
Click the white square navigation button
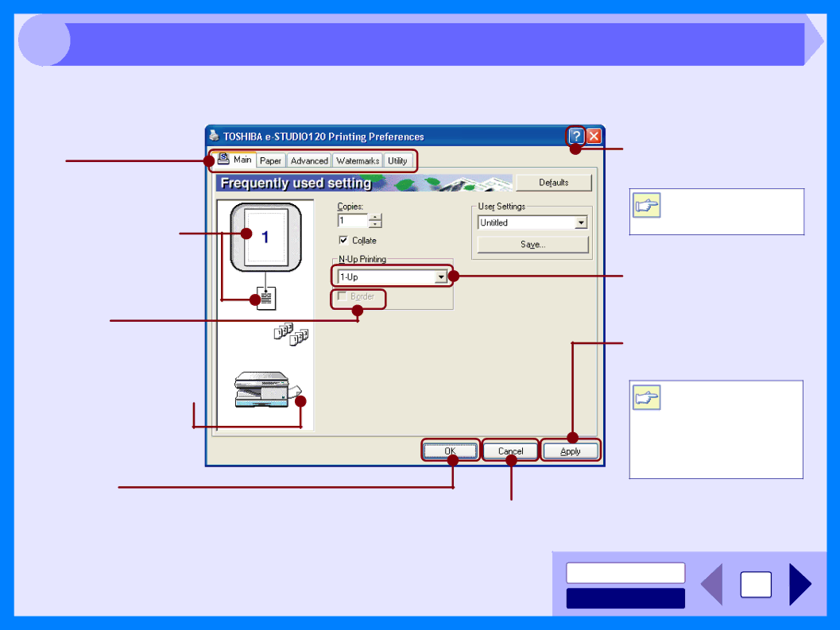pyautogui.click(x=756, y=585)
